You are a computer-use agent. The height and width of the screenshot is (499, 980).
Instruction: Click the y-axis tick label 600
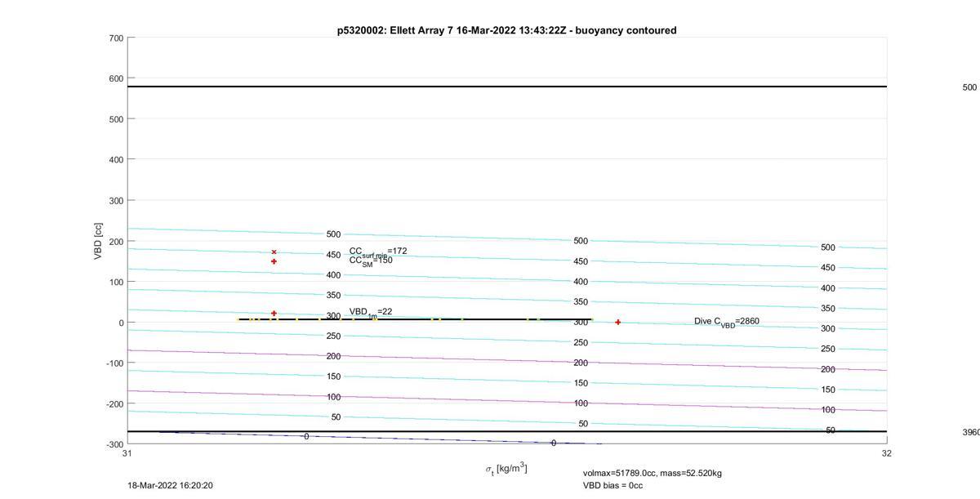tap(116, 78)
